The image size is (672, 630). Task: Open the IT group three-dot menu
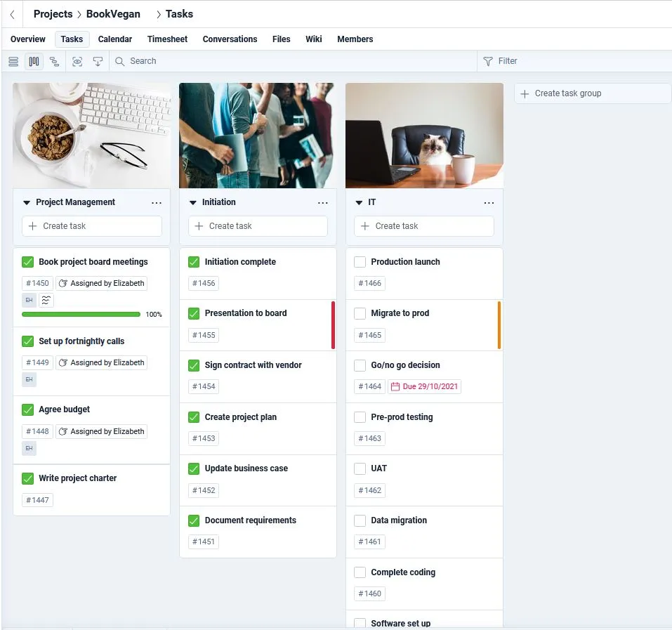[x=489, y=203]
